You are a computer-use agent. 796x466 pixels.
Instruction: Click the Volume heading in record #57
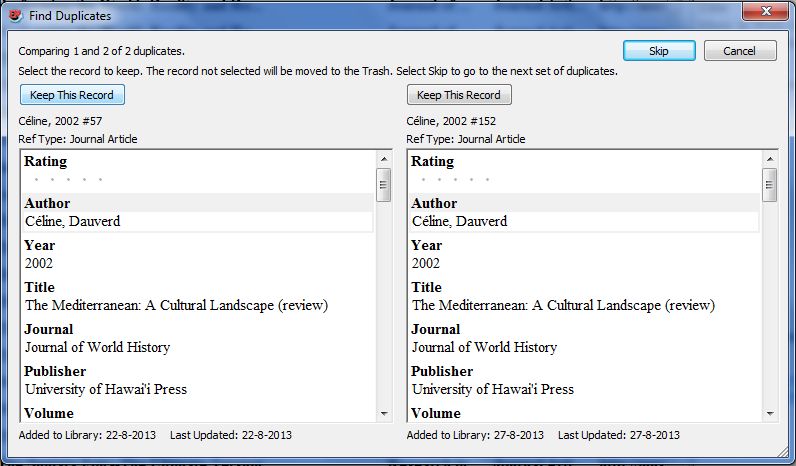click(49, 413)
